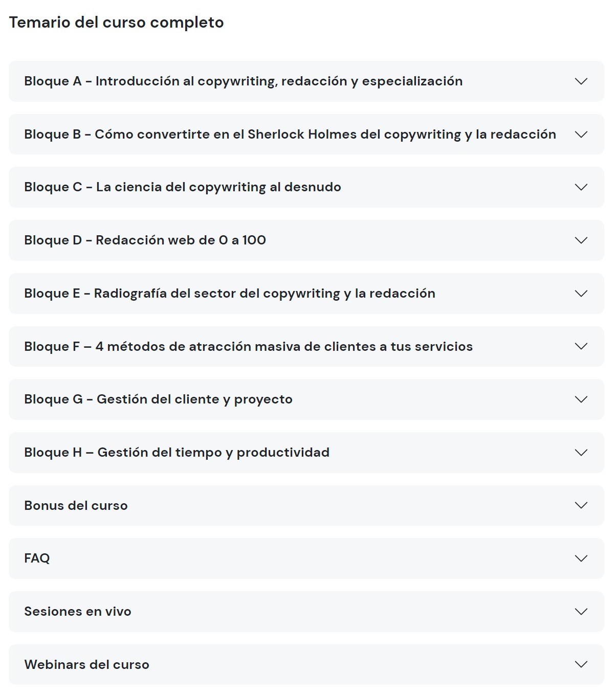Click the chevron arrow for Bloque B
The width and height of the screenshot is (616, 695).
(581, 134)
